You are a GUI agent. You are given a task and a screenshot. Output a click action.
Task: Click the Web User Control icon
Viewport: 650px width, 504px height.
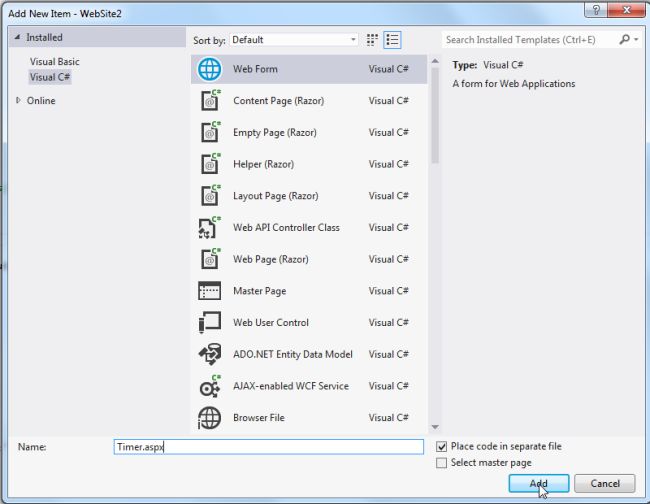tap(209, 322)
